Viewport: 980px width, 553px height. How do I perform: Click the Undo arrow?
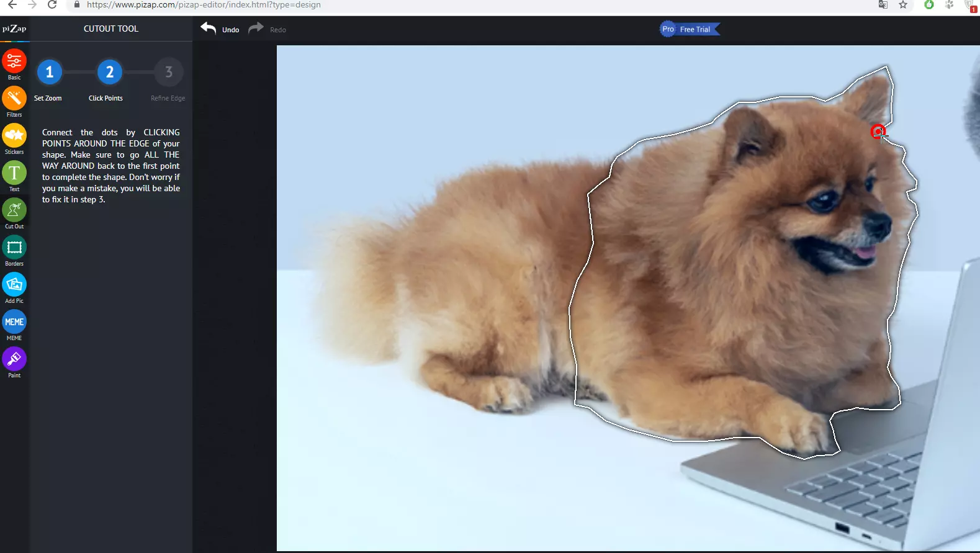209,29
